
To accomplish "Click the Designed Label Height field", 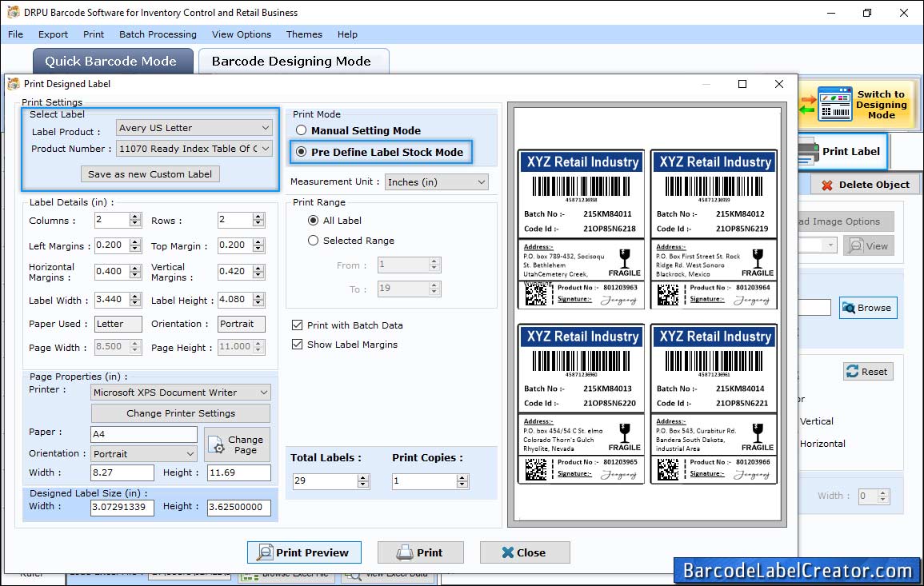I will tap(238, 507).
